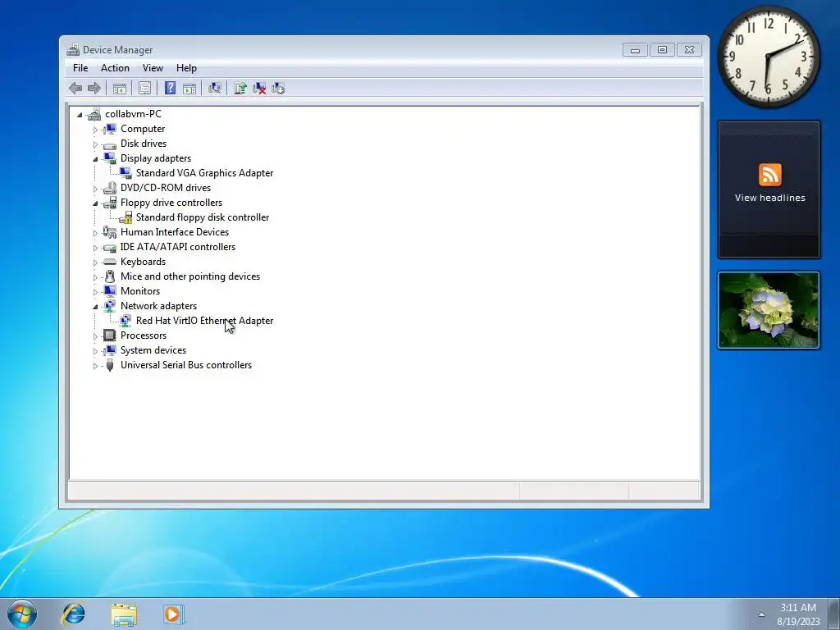Select the "Network adapters" label
The width and height of the screenshot is (840, 630).
[158, 306]
